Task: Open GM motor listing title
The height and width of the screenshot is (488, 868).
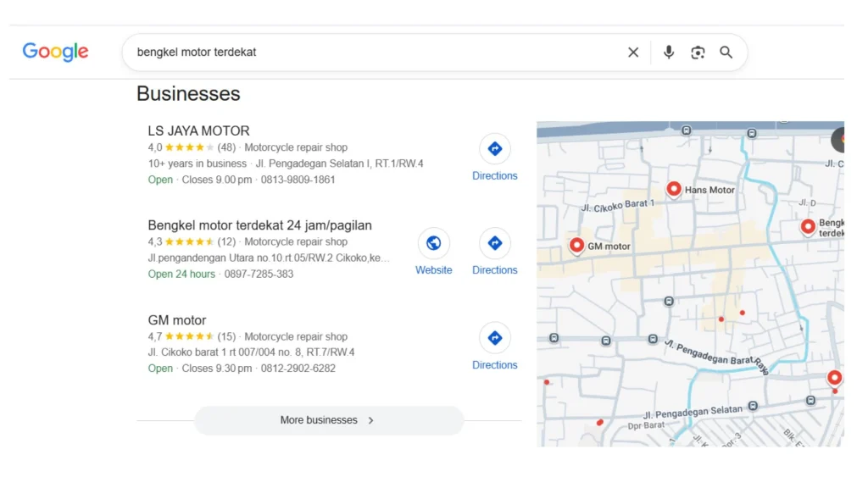Action: 176,319
